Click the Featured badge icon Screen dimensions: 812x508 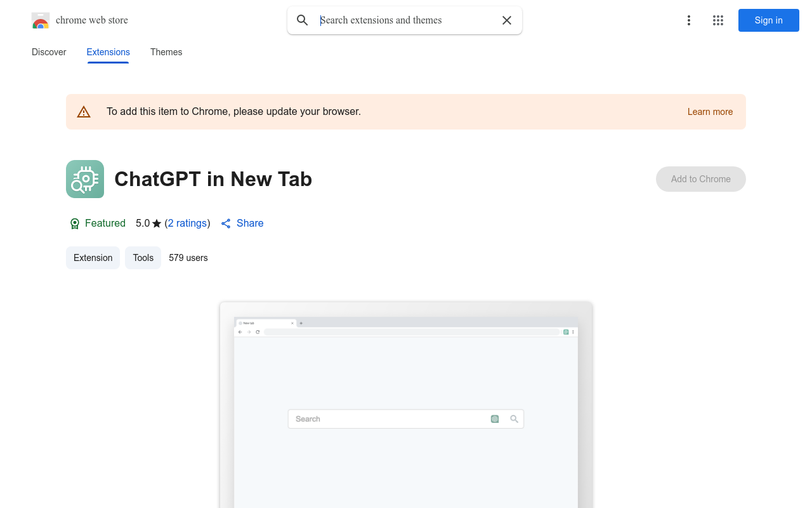point(75,224)
